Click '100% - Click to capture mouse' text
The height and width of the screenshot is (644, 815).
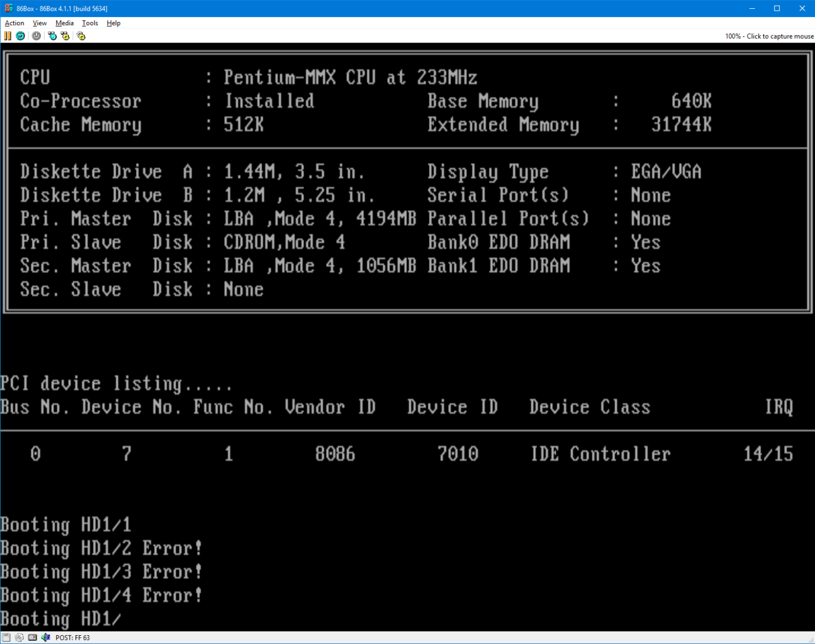click(769, 36)
